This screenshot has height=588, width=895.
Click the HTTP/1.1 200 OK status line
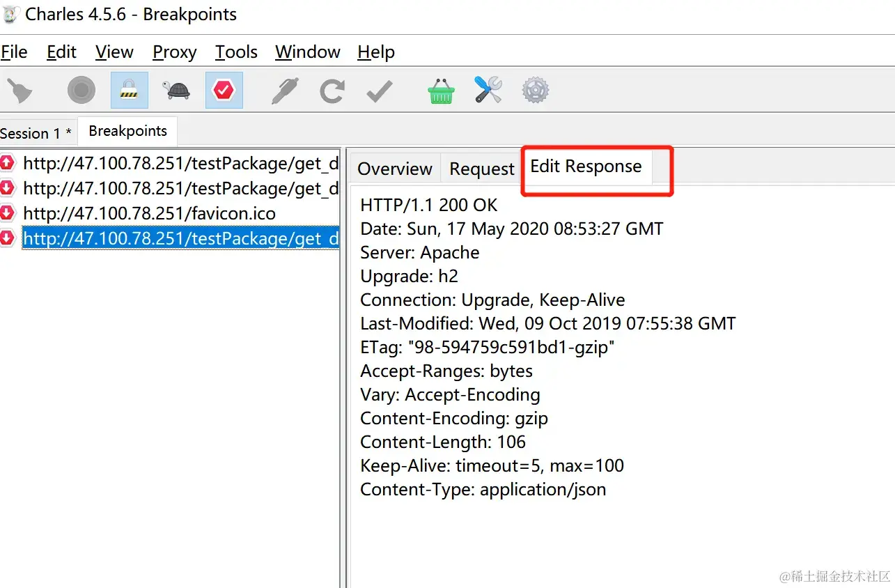[x=429, y=205]
